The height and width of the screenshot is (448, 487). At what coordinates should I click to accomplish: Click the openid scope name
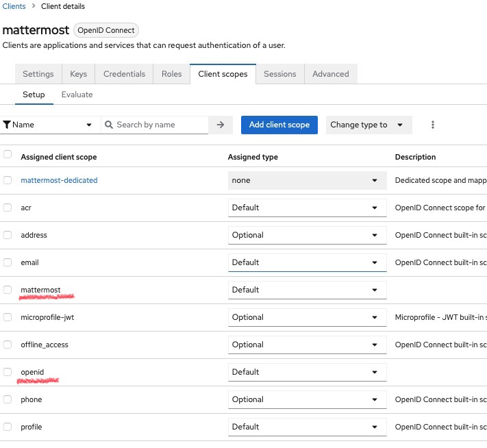(x=32, y=372)
